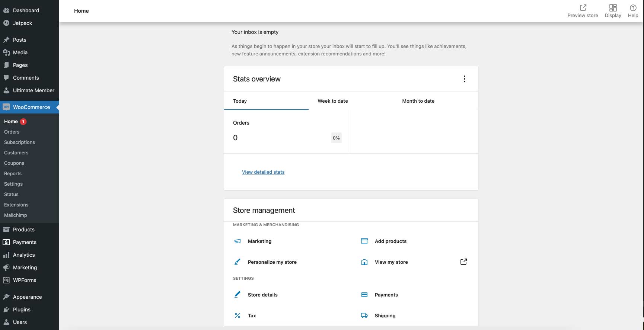Click the Add products box icon
The height and width of the screenshot is (330, 644).
pos(364,241)
